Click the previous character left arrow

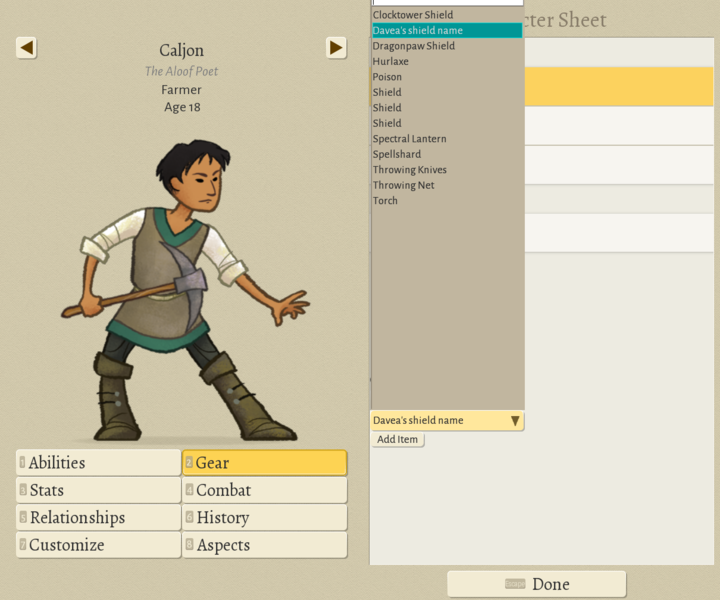point(26,48)
